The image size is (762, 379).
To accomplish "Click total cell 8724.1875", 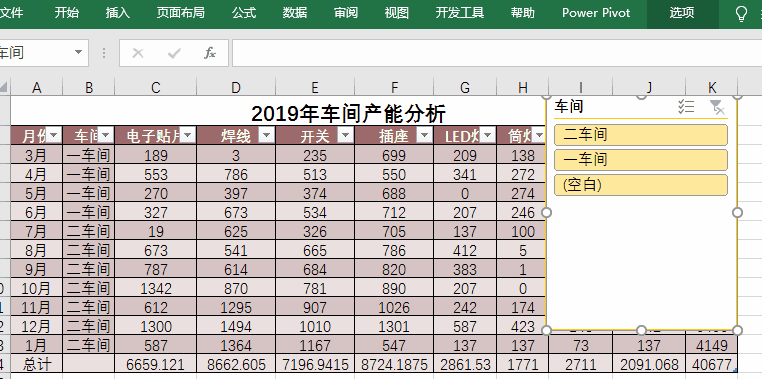I will (x=394, y=364).
